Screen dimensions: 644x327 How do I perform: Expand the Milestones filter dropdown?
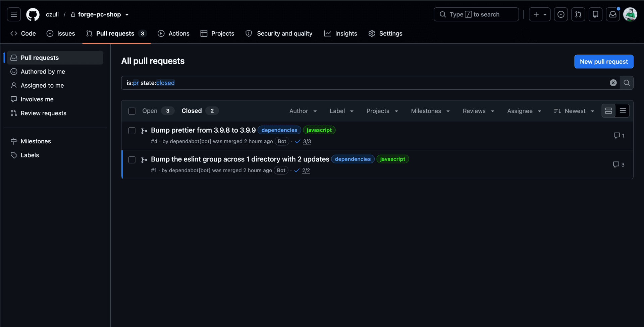coord(430,111)
